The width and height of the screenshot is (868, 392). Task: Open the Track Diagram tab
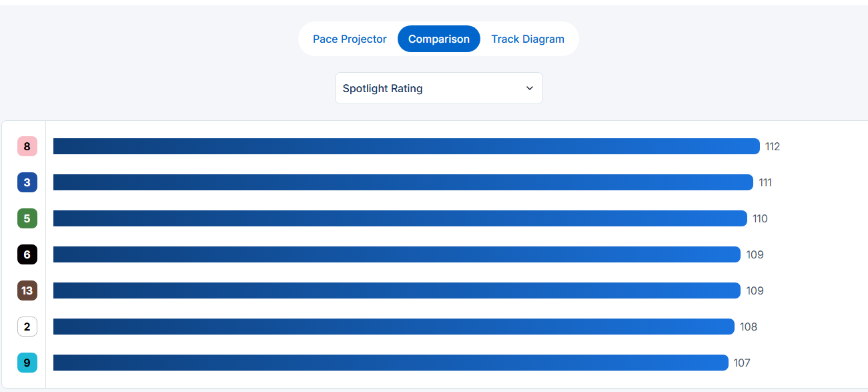pyautogui.click(x=528, y=39)
